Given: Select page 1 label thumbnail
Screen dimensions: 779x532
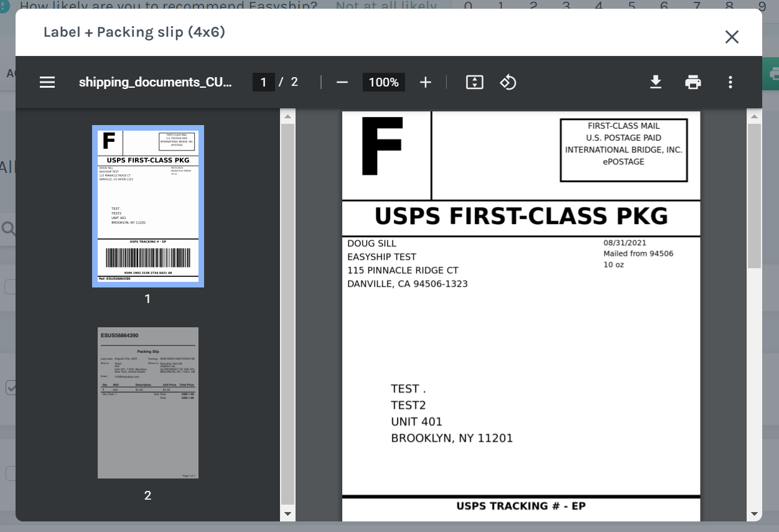Looking at the screenshot, I should click(148, 206).
